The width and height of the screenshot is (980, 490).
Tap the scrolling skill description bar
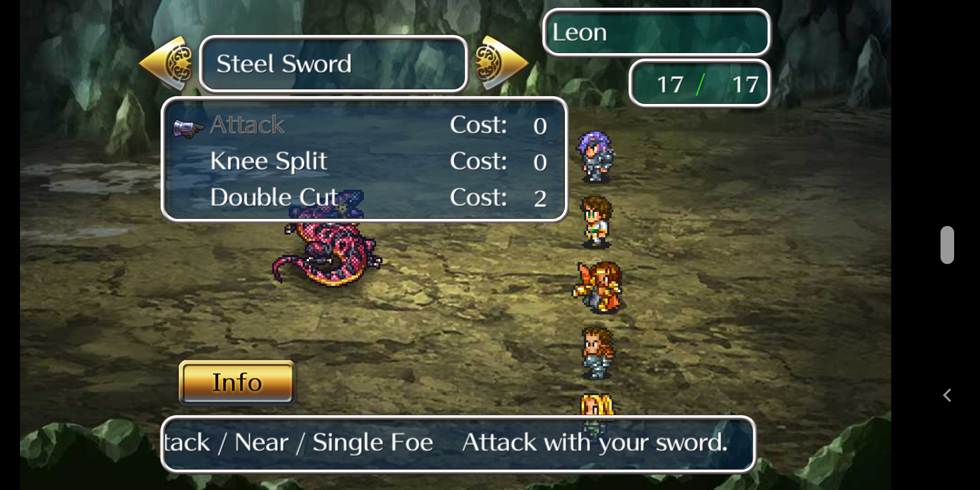pos(458,443)
